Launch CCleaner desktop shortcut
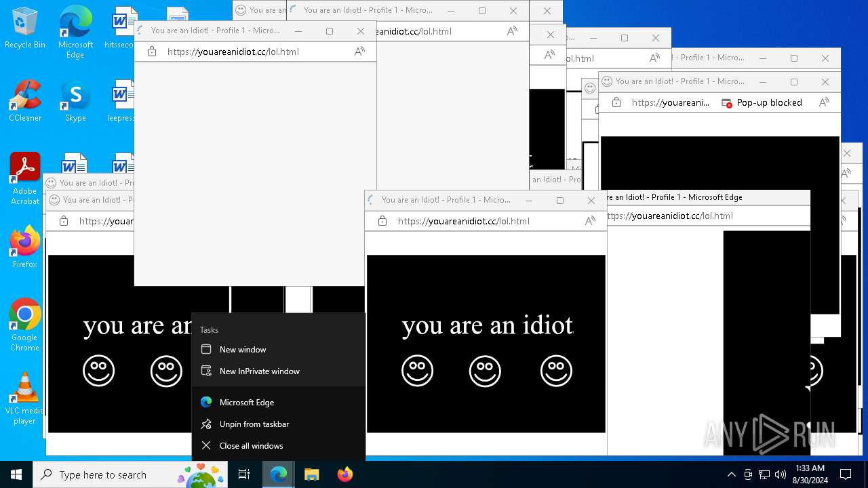868x488 pixels. click(x=25, y=101)
